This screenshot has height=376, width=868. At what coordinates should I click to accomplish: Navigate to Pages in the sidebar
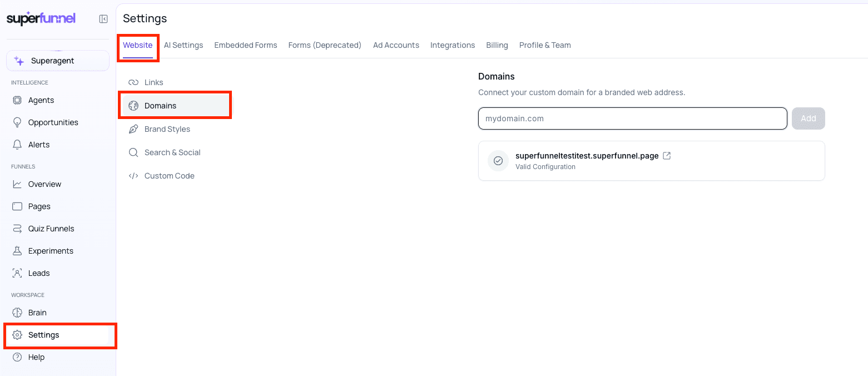(x=58, y=206)
